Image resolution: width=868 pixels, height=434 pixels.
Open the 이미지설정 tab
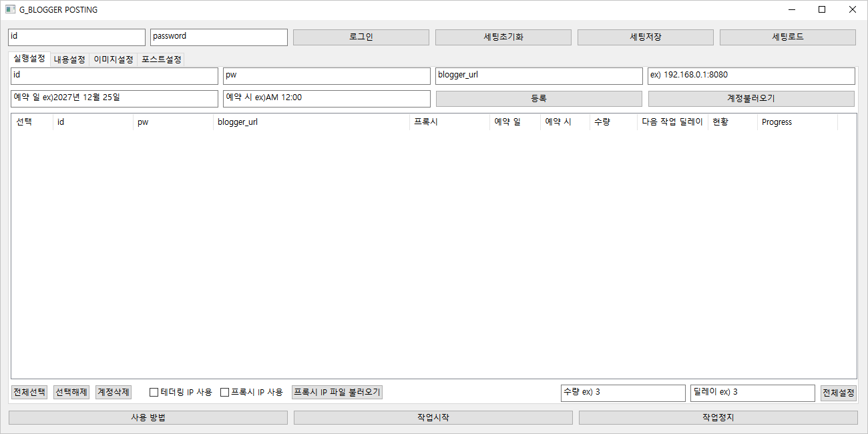click(113, 59)
